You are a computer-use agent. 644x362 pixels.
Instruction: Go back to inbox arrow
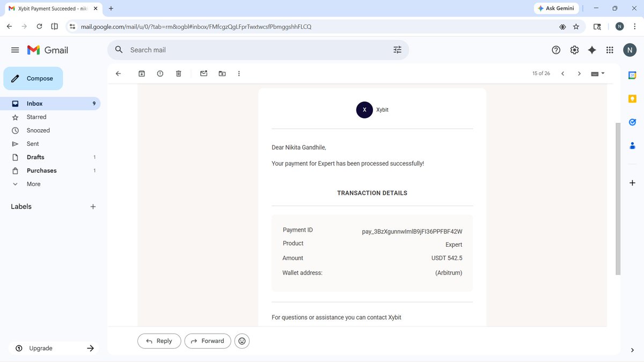119,73
